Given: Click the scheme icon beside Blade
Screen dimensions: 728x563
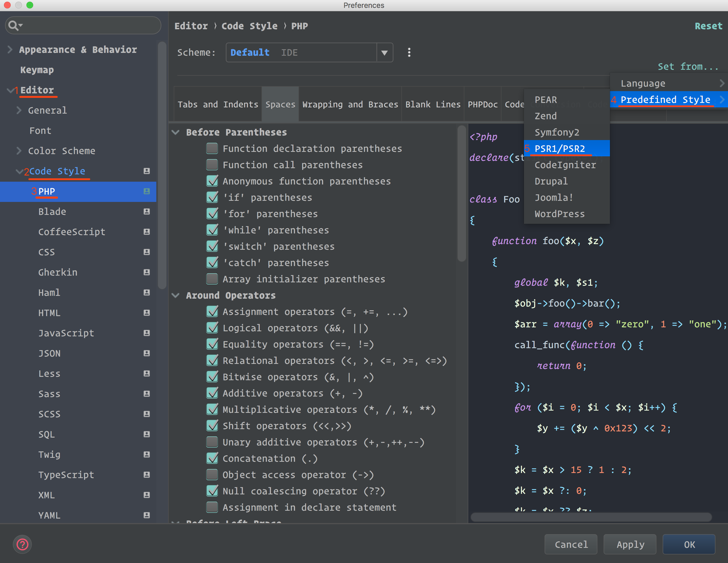Looking at the screenshot, I should [x=147, y=211].
